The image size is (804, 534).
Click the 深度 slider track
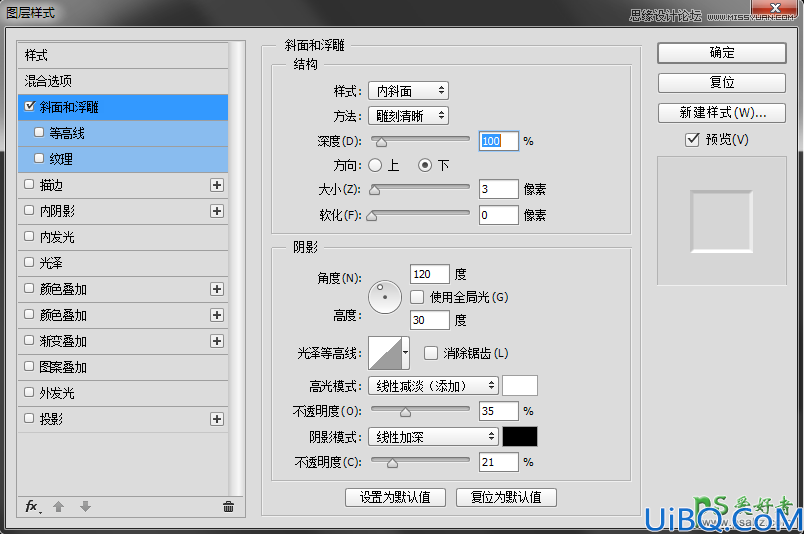[x=420, y=139]
